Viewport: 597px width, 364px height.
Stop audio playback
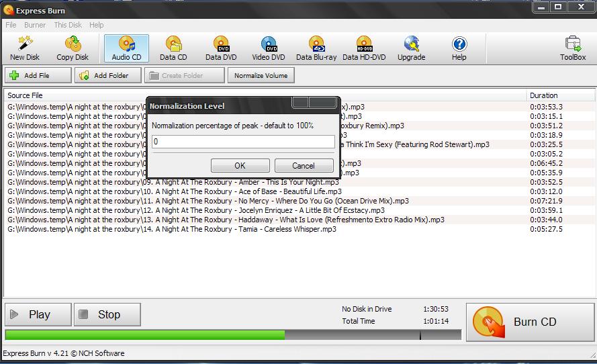(107, 314)
